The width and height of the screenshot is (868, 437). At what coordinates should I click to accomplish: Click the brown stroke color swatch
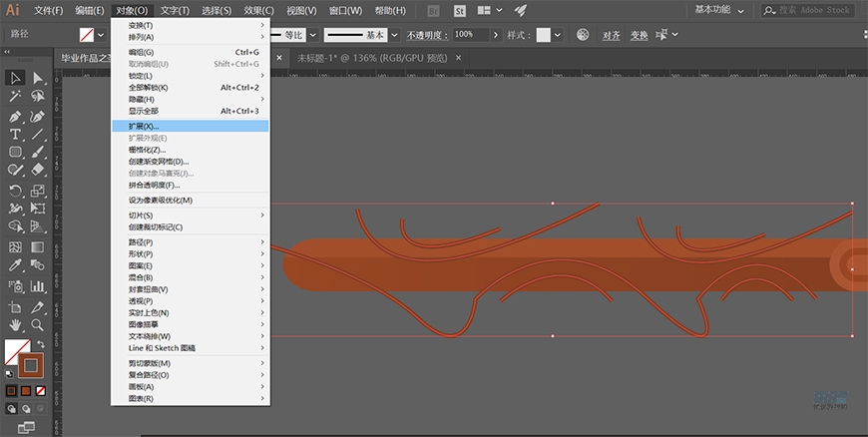click(x=30, y=364)
